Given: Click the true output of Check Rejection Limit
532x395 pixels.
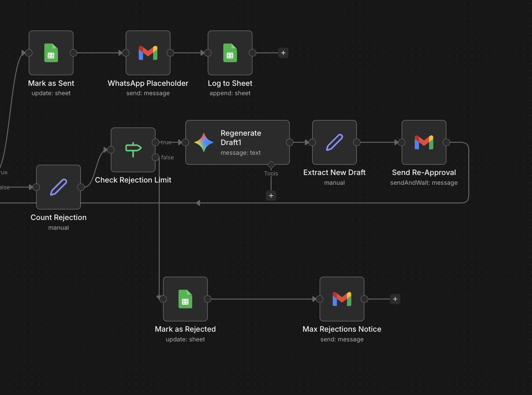Looking at the screenshot, I should click(155, 142).
